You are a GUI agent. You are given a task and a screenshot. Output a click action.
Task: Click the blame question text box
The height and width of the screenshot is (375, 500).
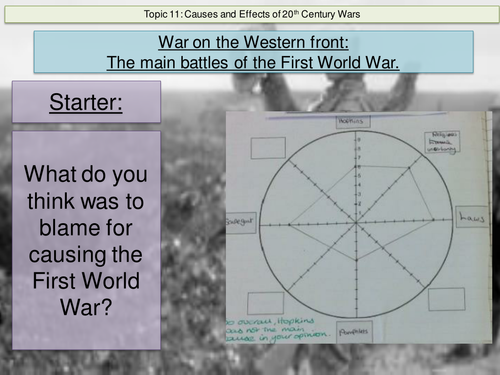pos(86,240)
